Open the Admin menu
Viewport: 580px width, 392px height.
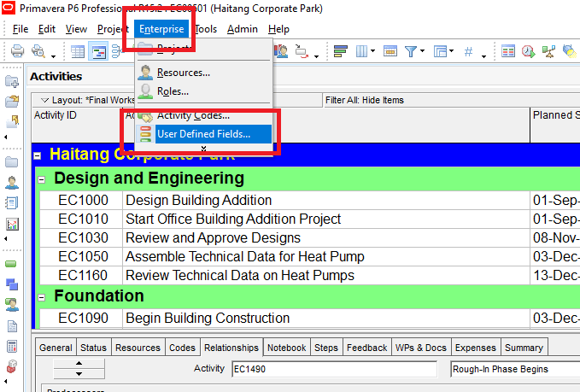(243, 29)
